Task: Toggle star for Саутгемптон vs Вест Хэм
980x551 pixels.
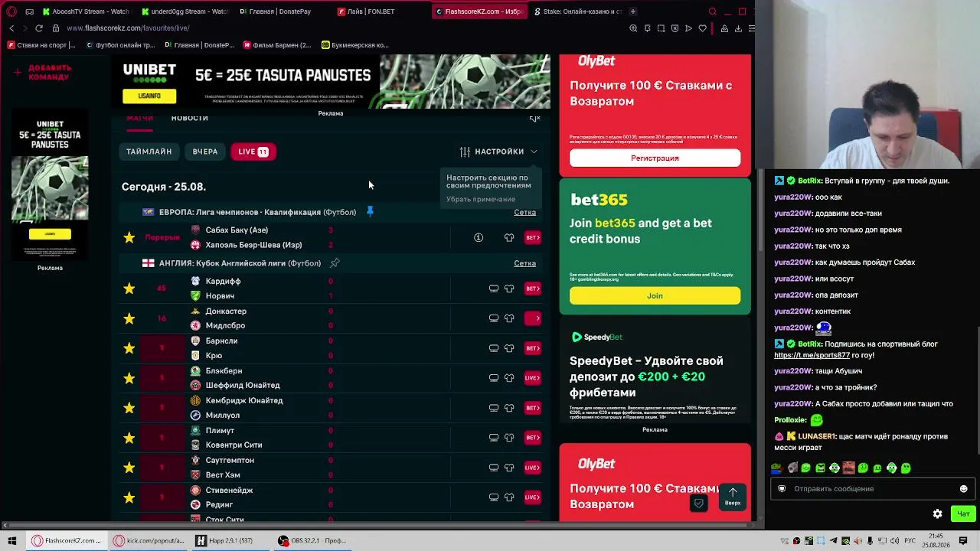Action: tap(129, 468)
